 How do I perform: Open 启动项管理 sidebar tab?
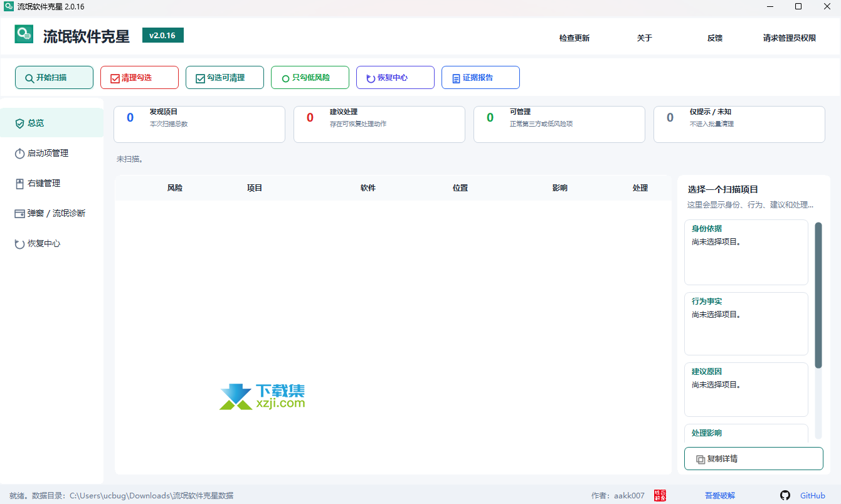[51, 153]
